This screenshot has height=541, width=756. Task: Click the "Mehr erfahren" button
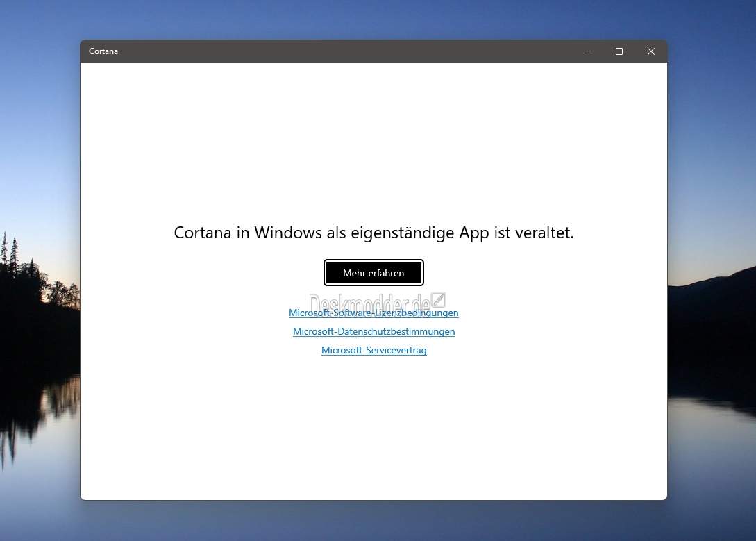373,273
